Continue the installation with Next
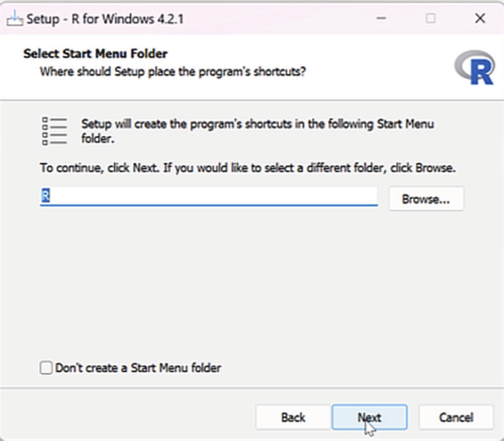The height and width of the screenshot is (441, 504). tap(370, 418)
